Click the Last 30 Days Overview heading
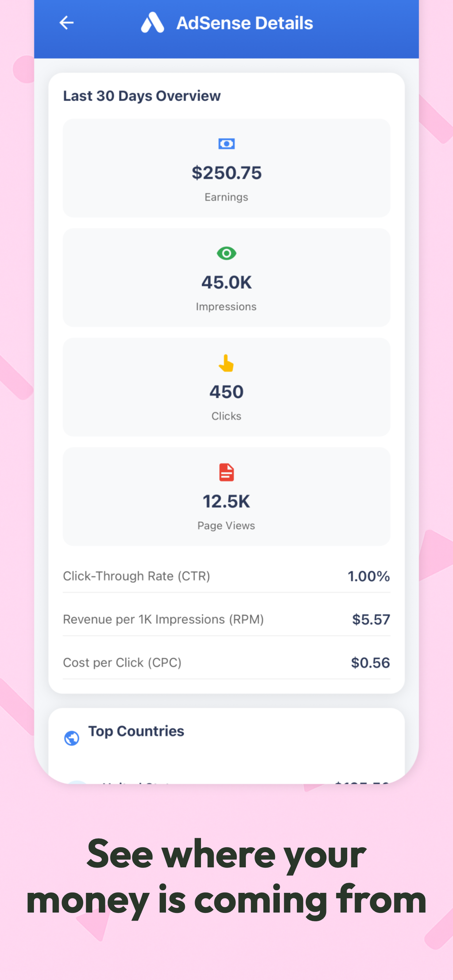This screenshot has height=980, width=453. click(142, 96)
